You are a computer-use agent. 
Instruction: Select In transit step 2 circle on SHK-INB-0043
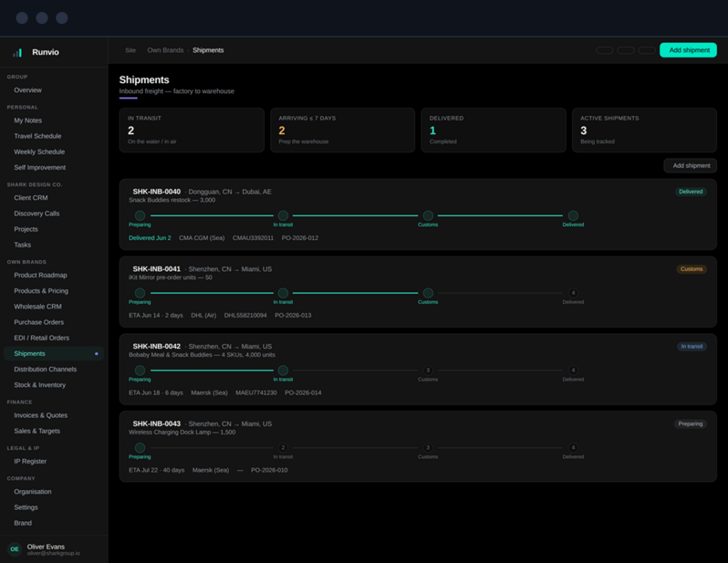tap(283, 448)
